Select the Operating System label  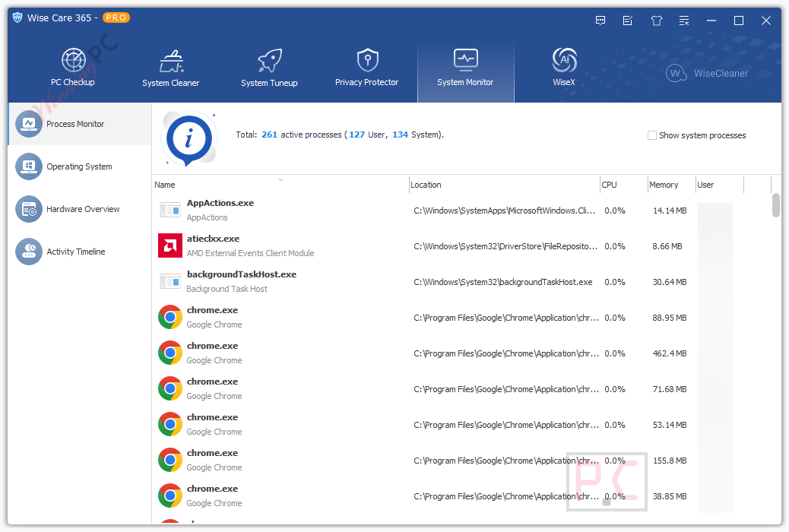coord(80,166)
